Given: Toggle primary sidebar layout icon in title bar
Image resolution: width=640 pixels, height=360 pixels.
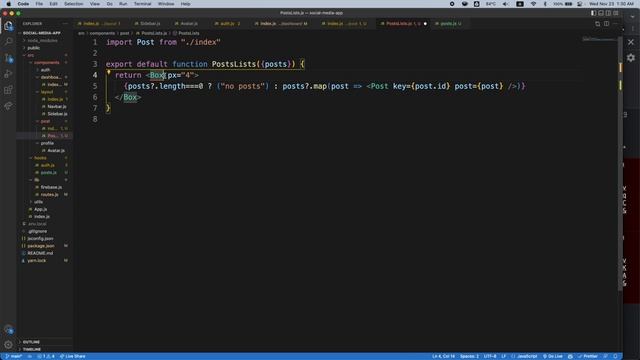Looking at the screenshot, I should (593, 13).
